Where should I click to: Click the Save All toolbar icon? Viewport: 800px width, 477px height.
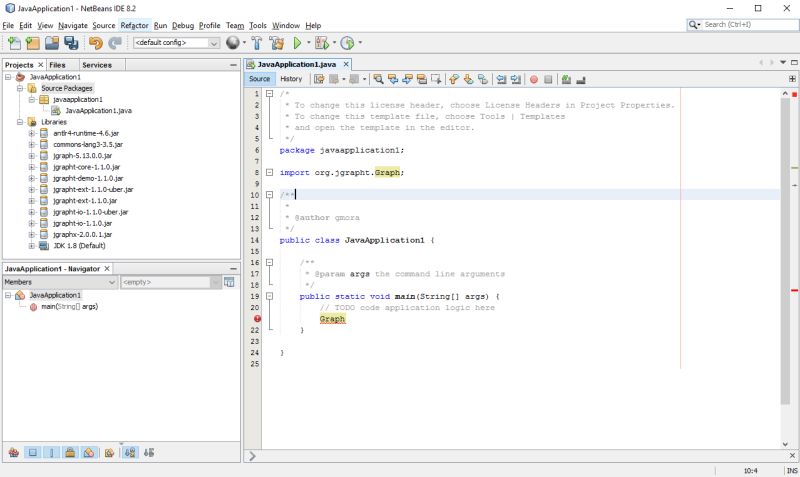(71, 43)
